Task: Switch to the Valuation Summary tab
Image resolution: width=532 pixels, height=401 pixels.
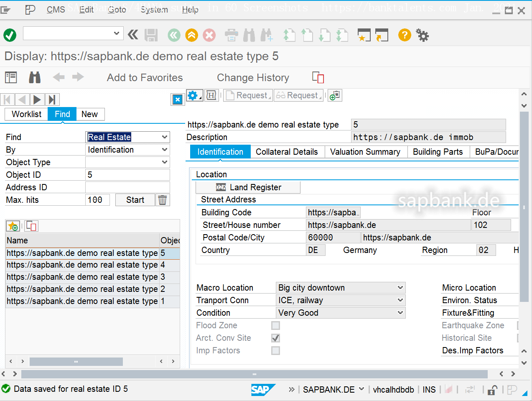Action: (x=365, y=152)
